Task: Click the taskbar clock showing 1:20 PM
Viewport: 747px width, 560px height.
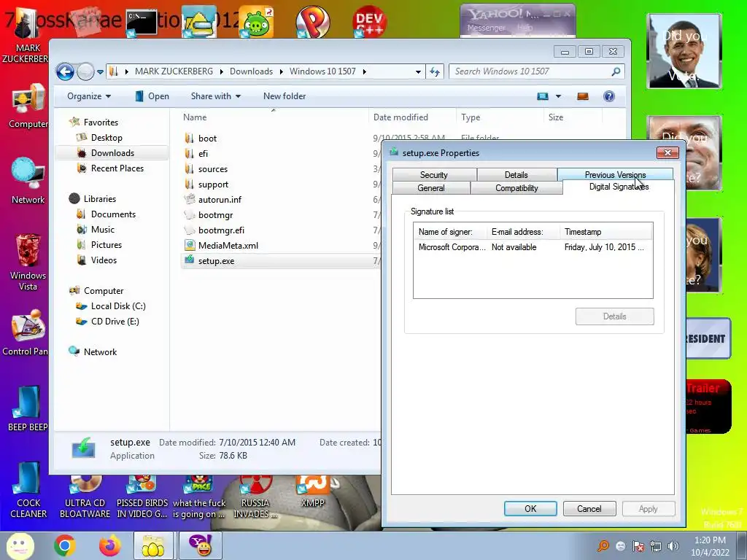Action: click(710, 546)
